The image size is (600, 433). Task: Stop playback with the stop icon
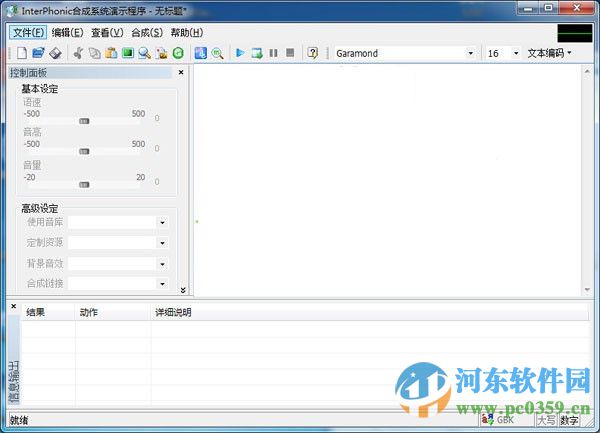290,52
